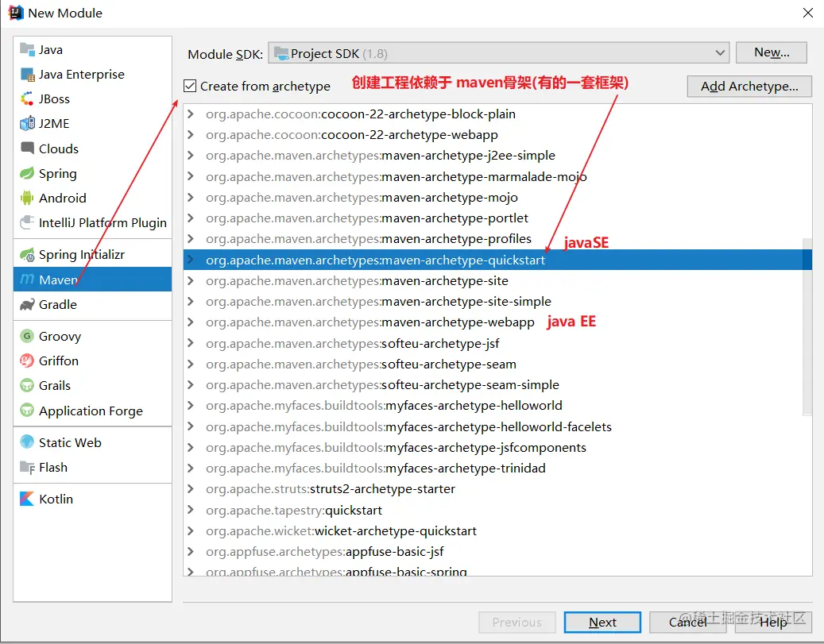The height and width of the screenshot is (644, 824).
Task: Select Spring module type
Action: pyautogui.click(x=92, y=173)
